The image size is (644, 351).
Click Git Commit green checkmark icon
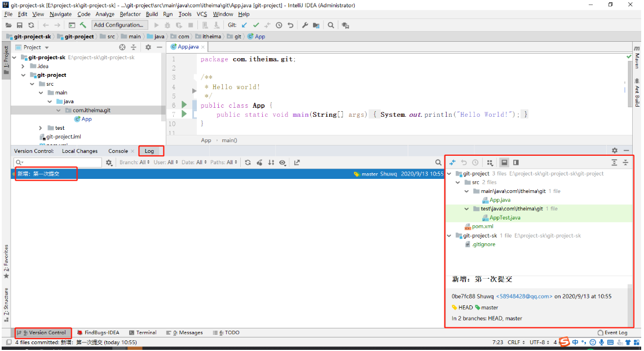click(256, 25)
